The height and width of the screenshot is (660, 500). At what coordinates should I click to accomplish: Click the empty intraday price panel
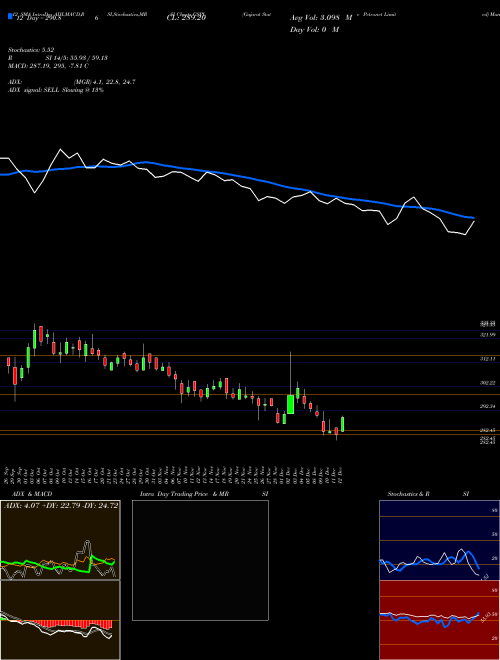(200, 560)
